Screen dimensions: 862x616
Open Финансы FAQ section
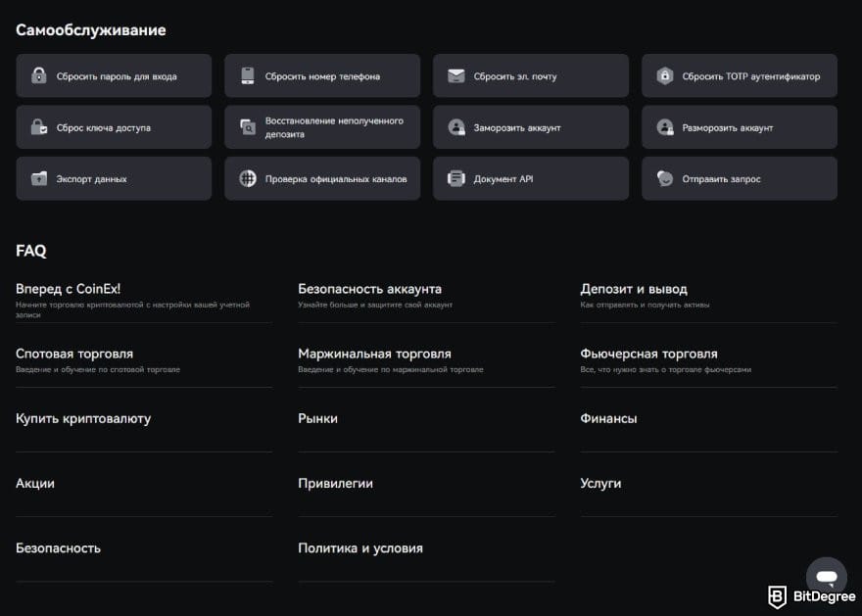(x=608, y=418)
